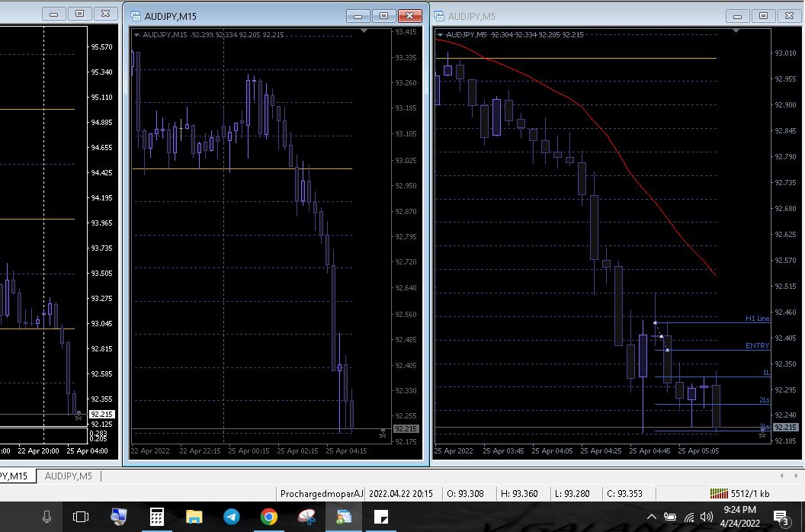The image size is (805, 532).
Task: Close the AUDJPY,M15 chart window
Action: 409,16
